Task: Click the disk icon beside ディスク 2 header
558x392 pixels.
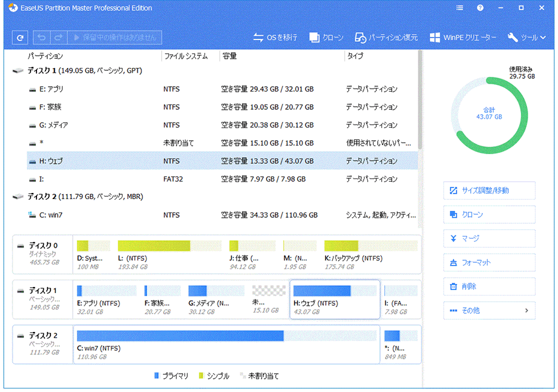Action: 18,197
